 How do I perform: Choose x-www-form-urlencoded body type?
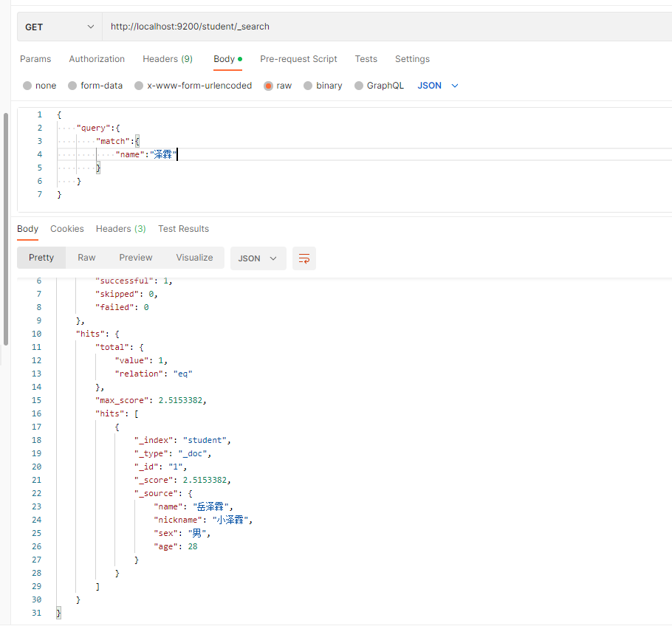[x=193, y=86]
